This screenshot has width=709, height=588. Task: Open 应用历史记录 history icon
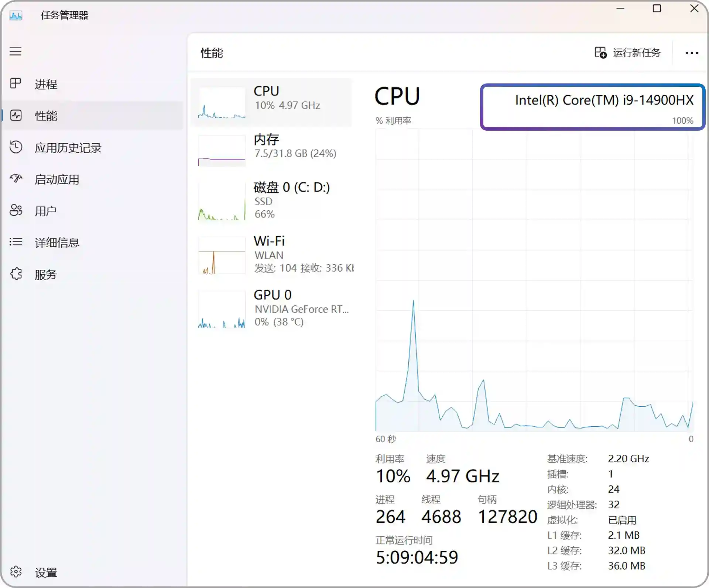(16, 147)
